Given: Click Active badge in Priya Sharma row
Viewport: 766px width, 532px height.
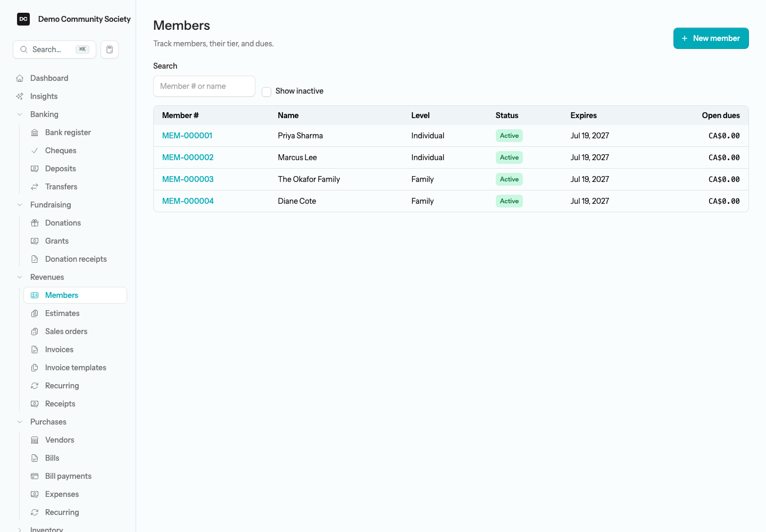Looking at the screenshot, I should pyautogui.click(x=509, y=136).
